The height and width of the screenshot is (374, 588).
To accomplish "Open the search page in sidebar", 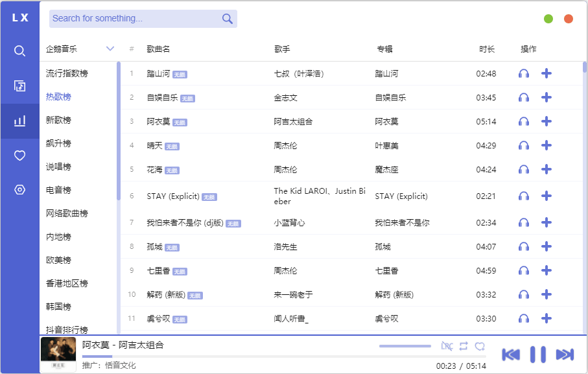I will (19, 51).
